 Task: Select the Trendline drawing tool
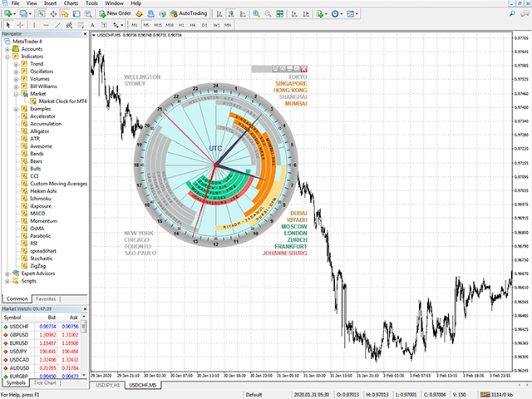click(58, 25)
